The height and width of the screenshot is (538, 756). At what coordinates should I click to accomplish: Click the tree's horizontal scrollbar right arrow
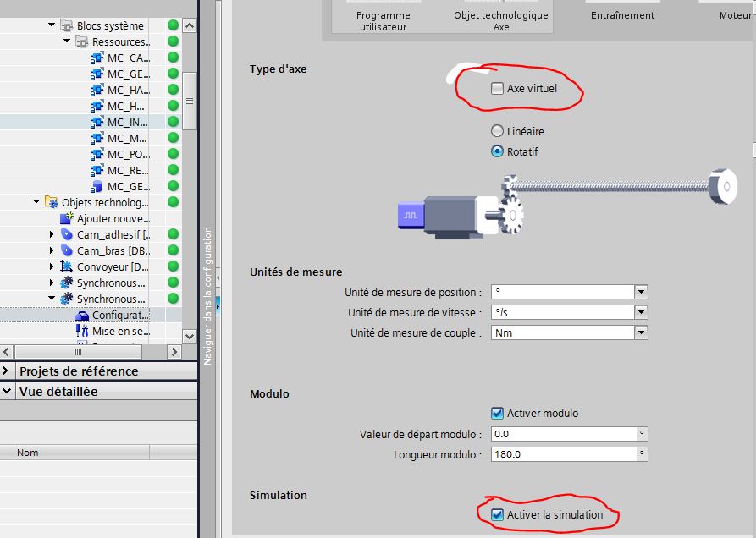point(174,352)
